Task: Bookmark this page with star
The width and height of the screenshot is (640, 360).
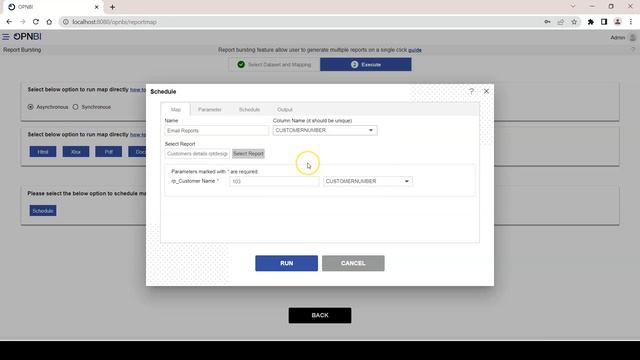Action: [x=574, y=22]
